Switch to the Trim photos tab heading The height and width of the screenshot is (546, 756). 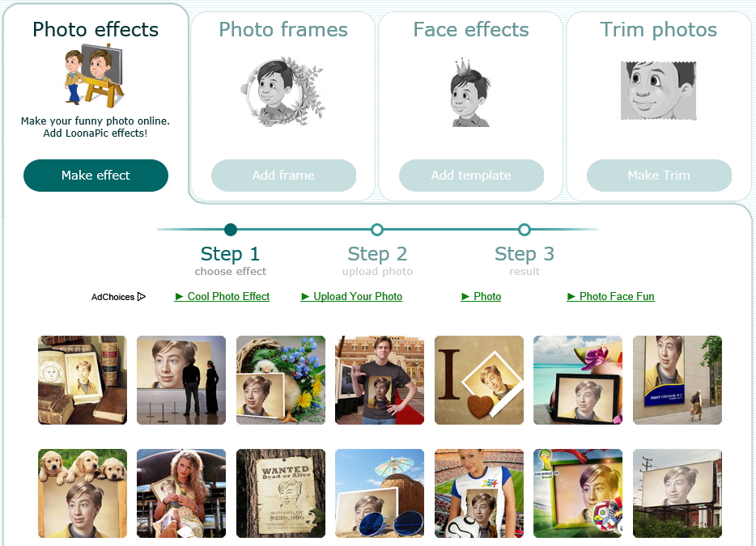pyautogui.click(x=658, y=29)
